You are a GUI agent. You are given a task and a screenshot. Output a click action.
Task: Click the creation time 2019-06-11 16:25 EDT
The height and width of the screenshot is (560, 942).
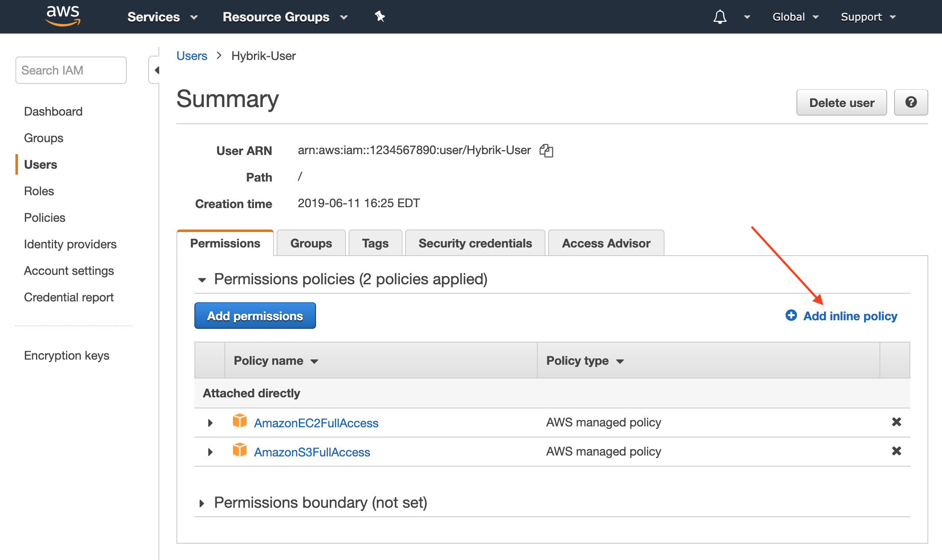tap(359, 203)
